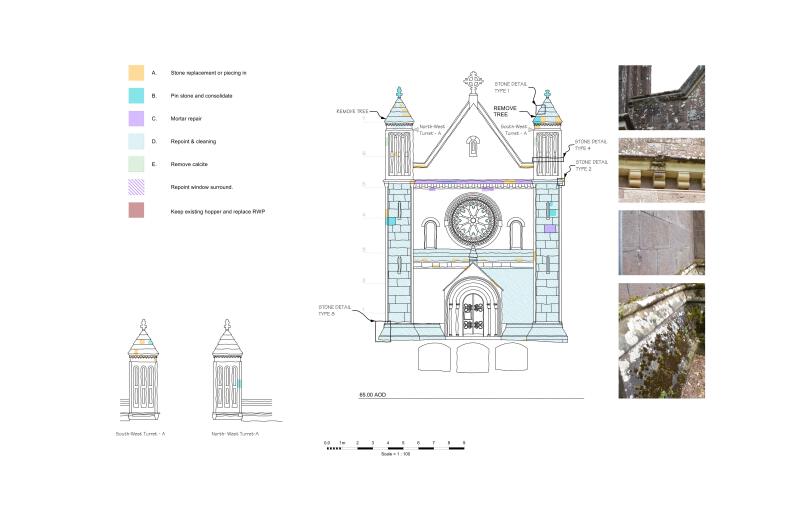Click the rose window in the elevation
The image size is (800, 531).
tap(473, 220)
